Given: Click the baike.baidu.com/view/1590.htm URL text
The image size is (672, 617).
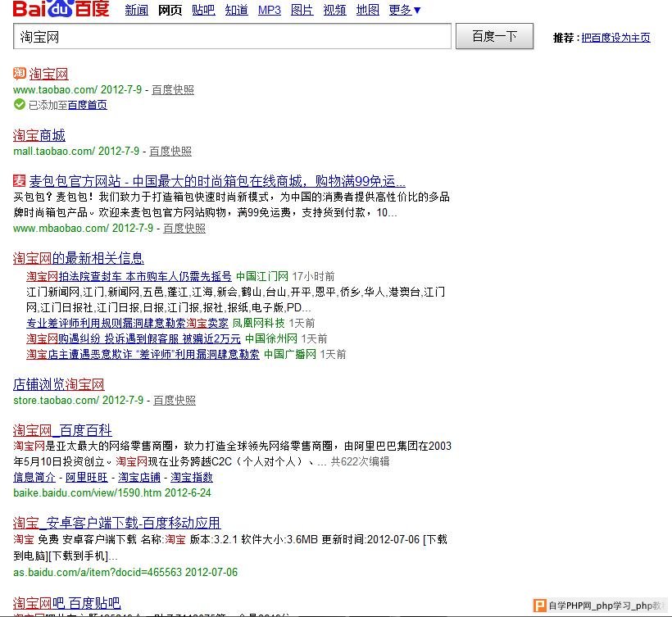Looking at the screenshot, I should point(87,492).
